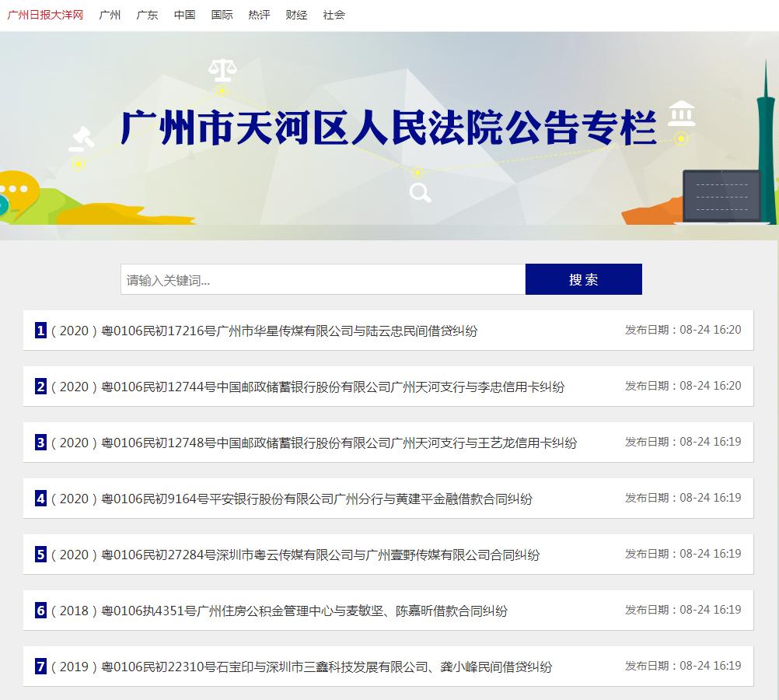The height and width of the screenshot is (700, 779).
Task: Open the 社会 navigation item
Action: tap(334, 15)
